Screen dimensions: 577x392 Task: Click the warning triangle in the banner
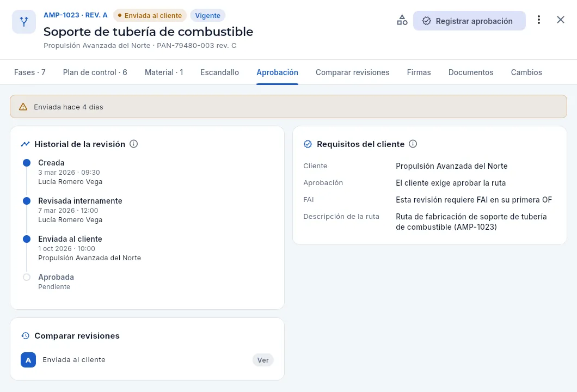(23, 107)
